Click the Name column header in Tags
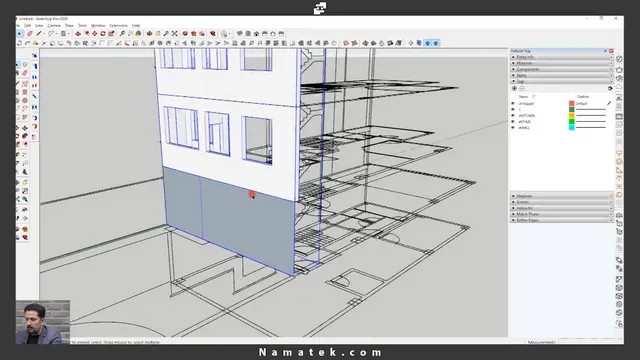 coord(523,97)
